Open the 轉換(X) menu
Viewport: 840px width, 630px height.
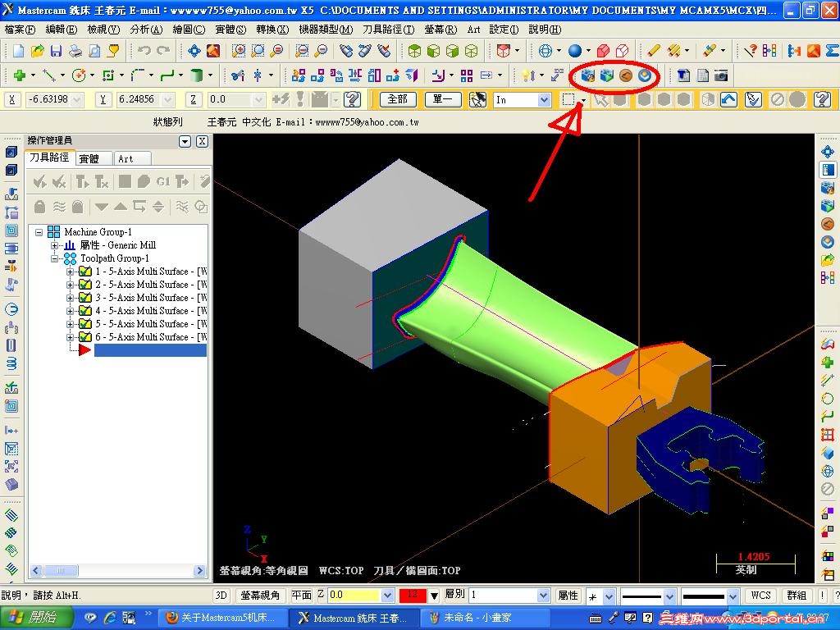pos(272,30)
